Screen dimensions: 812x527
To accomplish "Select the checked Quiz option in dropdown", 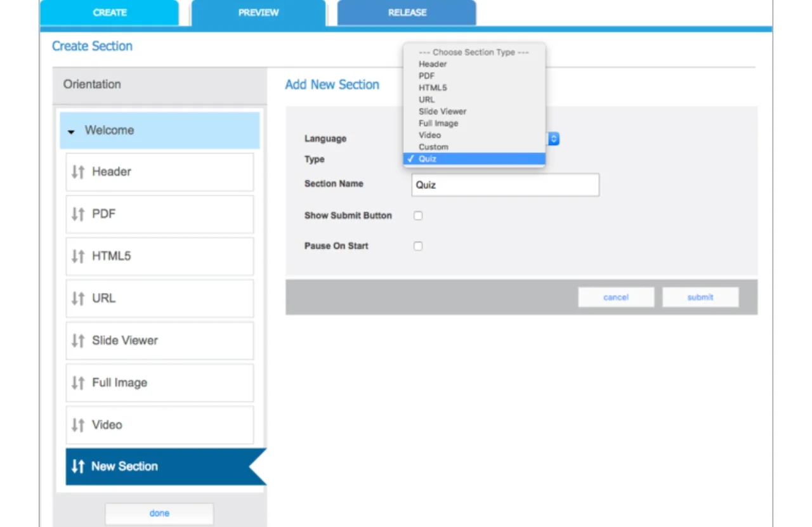I will pyautogui.click(x=475, y=159).
